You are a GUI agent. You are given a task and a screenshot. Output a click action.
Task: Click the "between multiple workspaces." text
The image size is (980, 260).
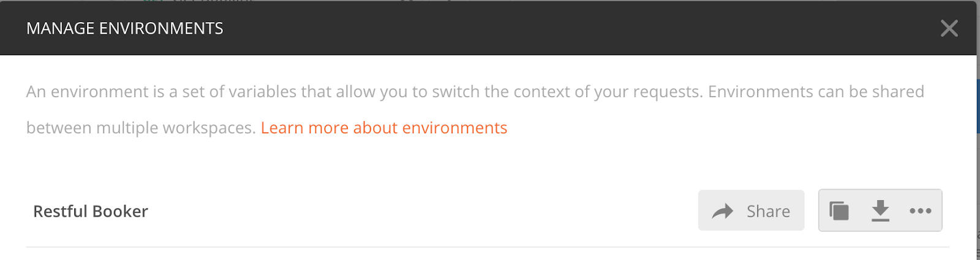(141, 128)
